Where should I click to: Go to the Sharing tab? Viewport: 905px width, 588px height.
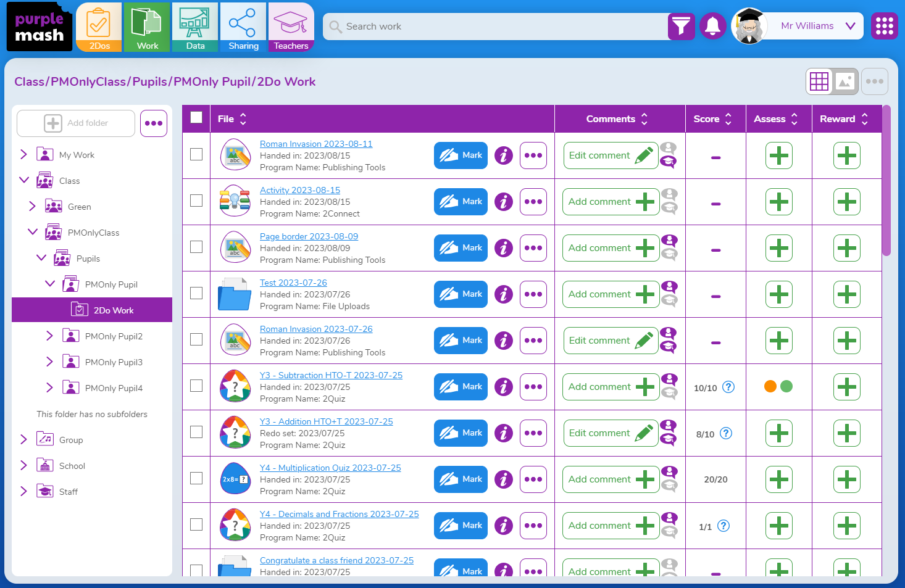pos(243,28)
